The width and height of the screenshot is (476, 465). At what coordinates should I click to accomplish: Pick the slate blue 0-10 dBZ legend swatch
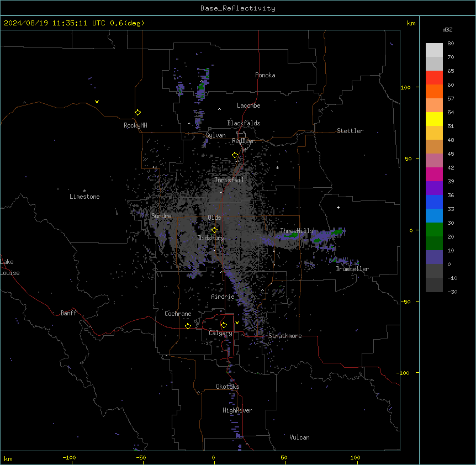(434, 257)
